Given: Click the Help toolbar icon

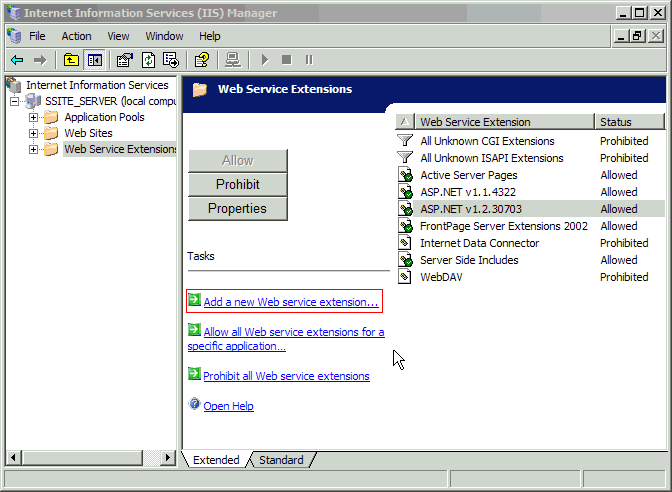Looking at the screenshot, I should [202, 60].
